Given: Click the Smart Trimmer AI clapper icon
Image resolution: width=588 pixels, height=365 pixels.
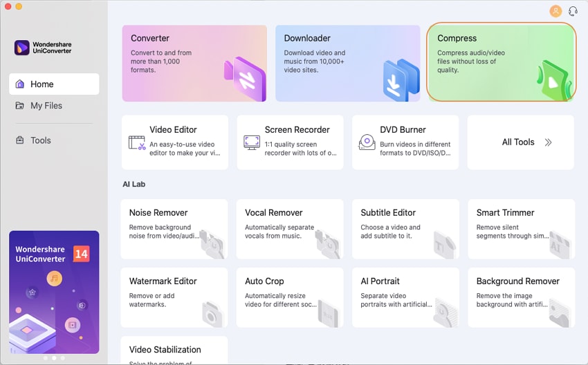Looking at the screenshot, I should (560, 245).
